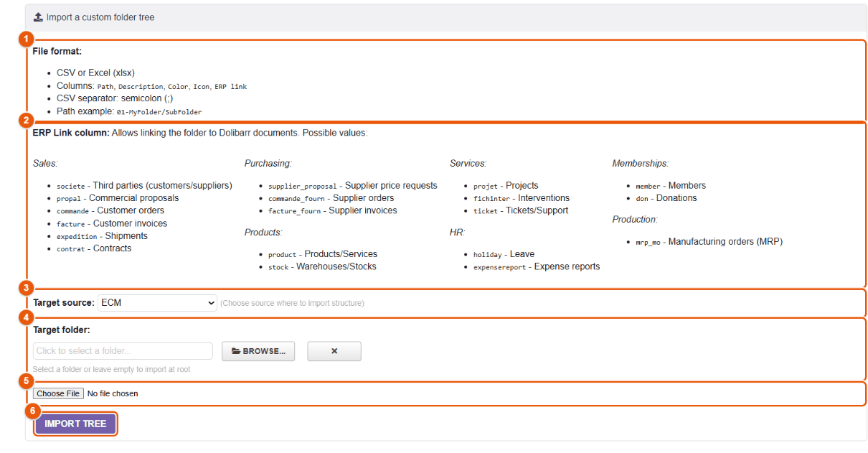Screen dimensions: 868x453
Task: Click the 'Target folder:' label
Action: 62,330
